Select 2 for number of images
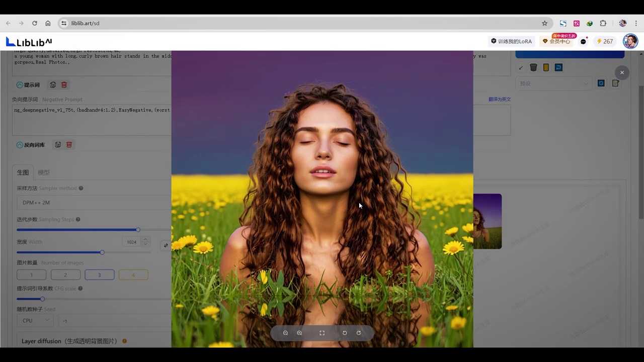644x362 pixels. (65, 275)
